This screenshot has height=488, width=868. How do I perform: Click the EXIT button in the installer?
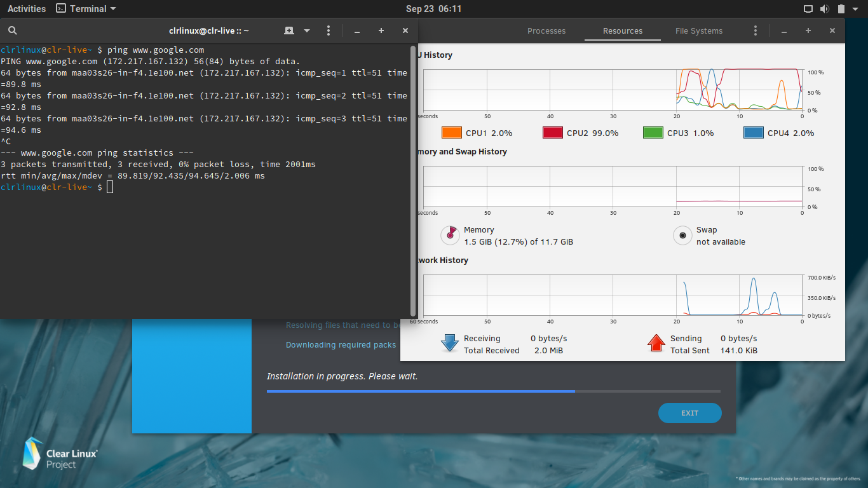(x=689, y=413)
